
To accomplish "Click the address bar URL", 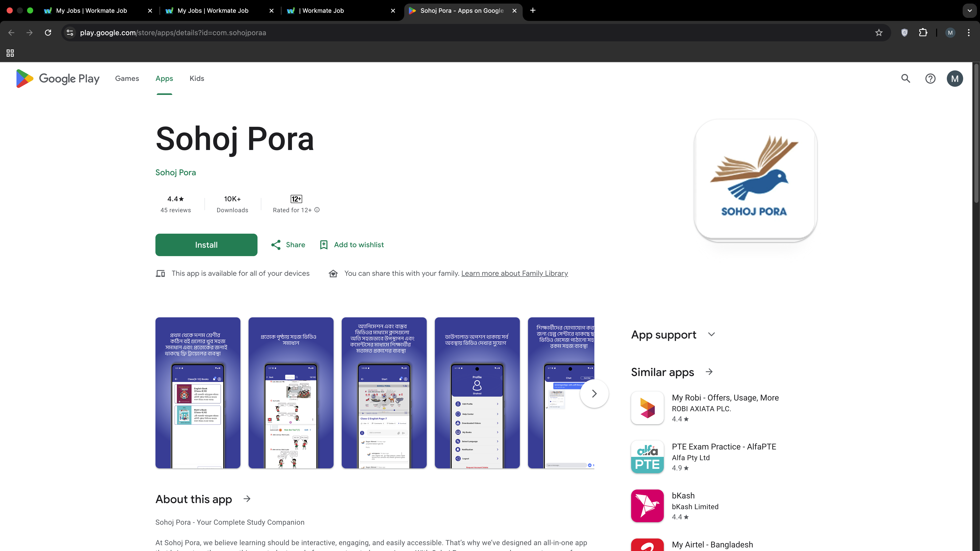I will [173, 33].
